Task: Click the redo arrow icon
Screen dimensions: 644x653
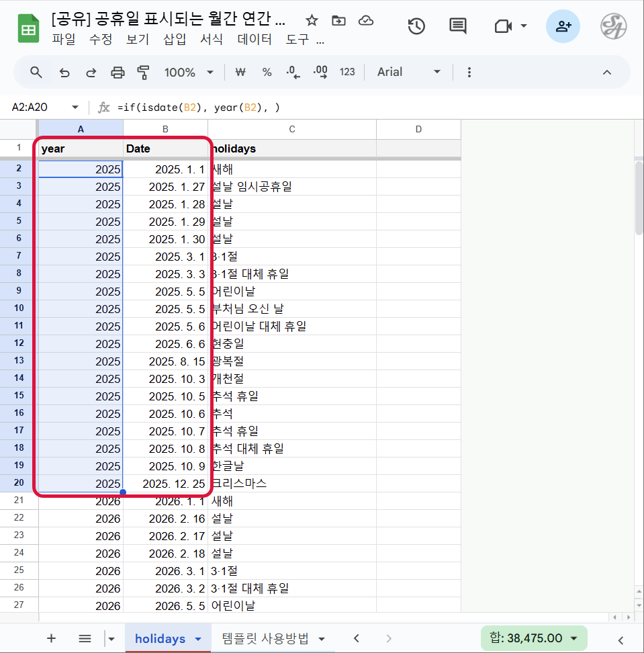Action: tap(91, 72)
